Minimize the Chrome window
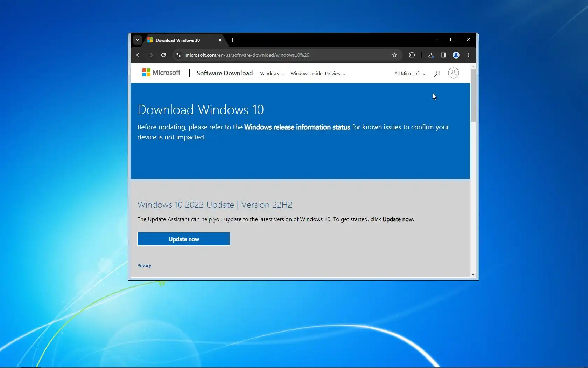 [x=436, y=40]
